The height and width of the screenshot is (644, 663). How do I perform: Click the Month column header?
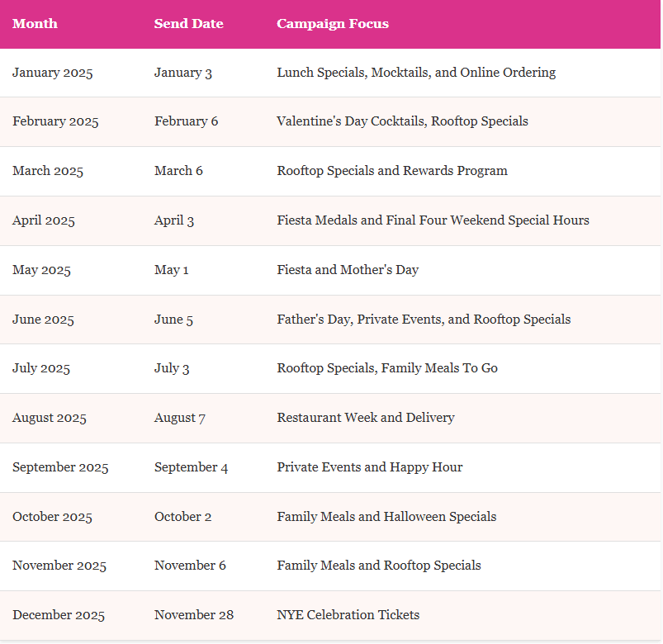pos(35,23)
